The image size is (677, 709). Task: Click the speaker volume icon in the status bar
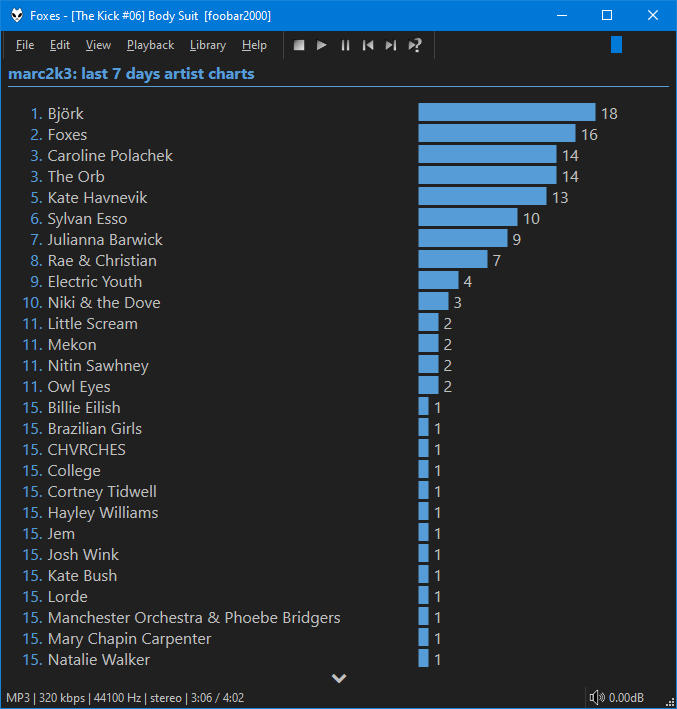pos(597,698)
